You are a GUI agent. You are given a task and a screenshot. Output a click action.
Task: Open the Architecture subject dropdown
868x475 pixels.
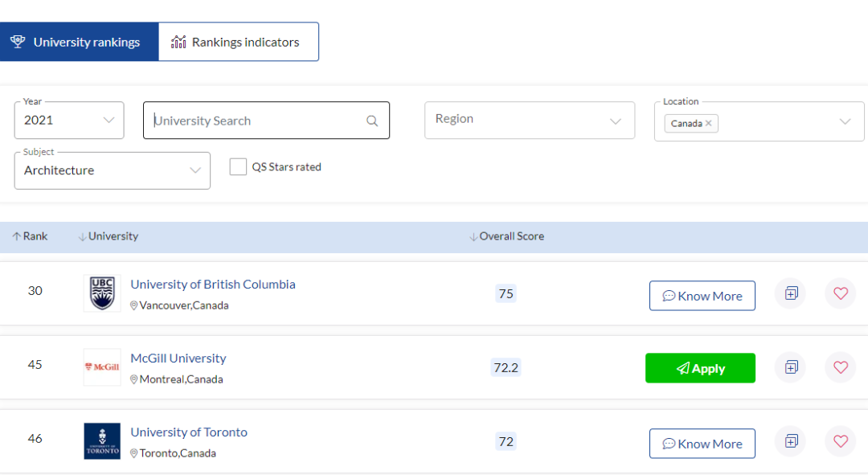click(x=113, y=170)
